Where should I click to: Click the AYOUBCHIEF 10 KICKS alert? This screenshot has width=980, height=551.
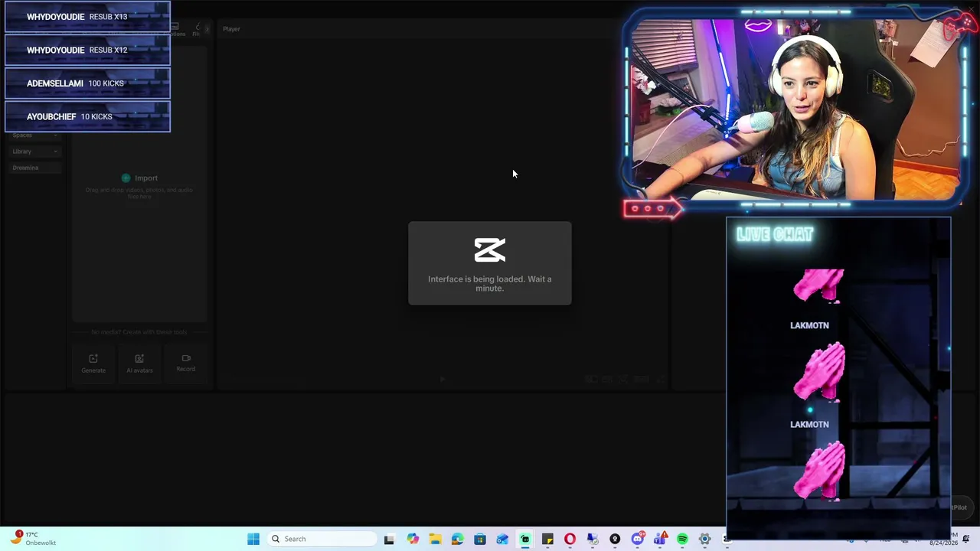87,116
